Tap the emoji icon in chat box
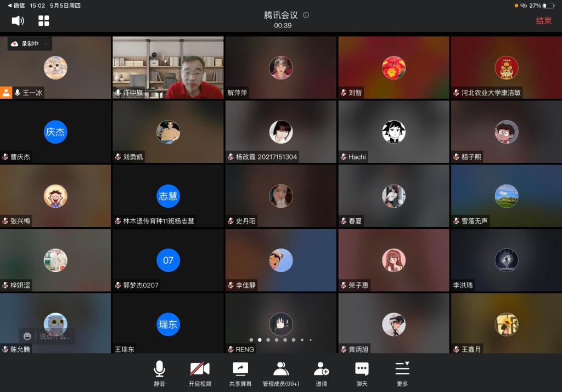The image size is (562, 392). coord(27,336)
